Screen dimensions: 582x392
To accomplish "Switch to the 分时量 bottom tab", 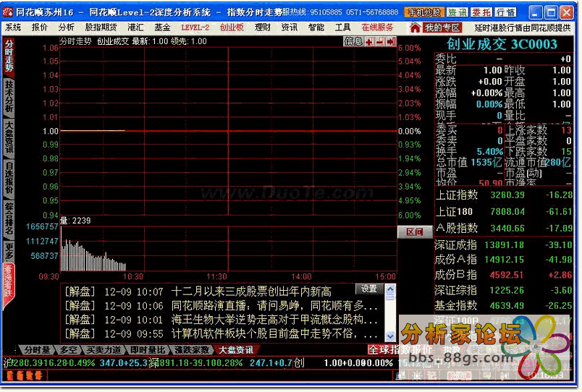I will [36, 350].
